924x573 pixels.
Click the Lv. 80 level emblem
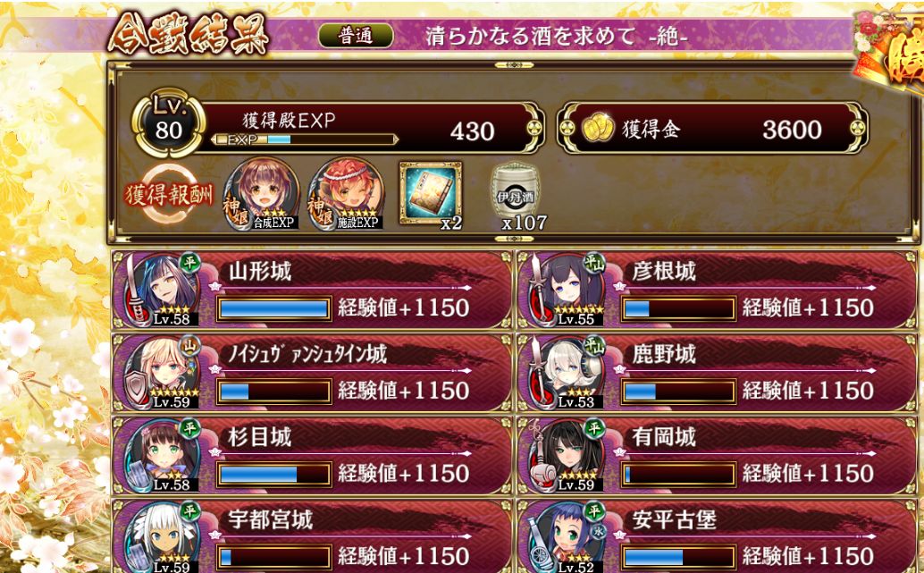pyautogui.click(x=169, y=123)
